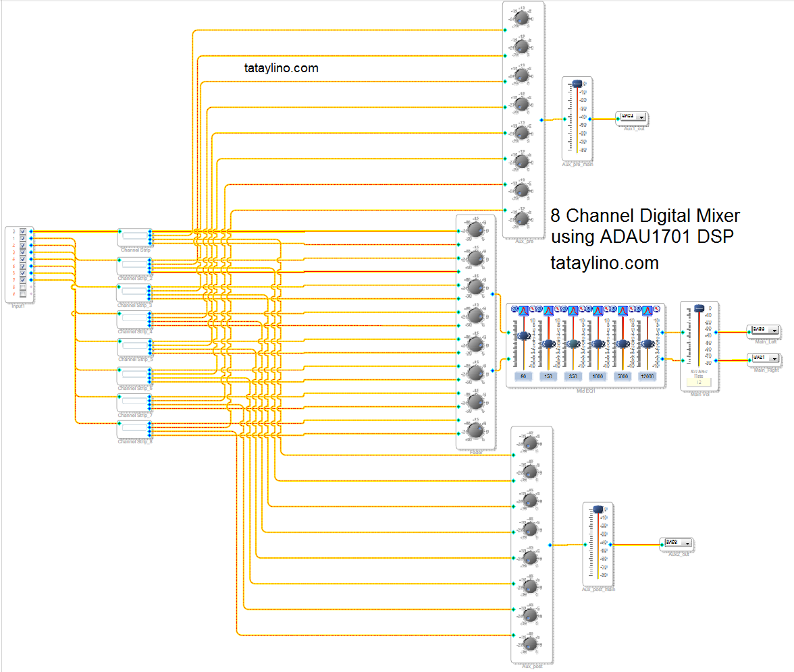
Task: Toggle the Input1 channel 3 checkbox
Action: (23, 252)
